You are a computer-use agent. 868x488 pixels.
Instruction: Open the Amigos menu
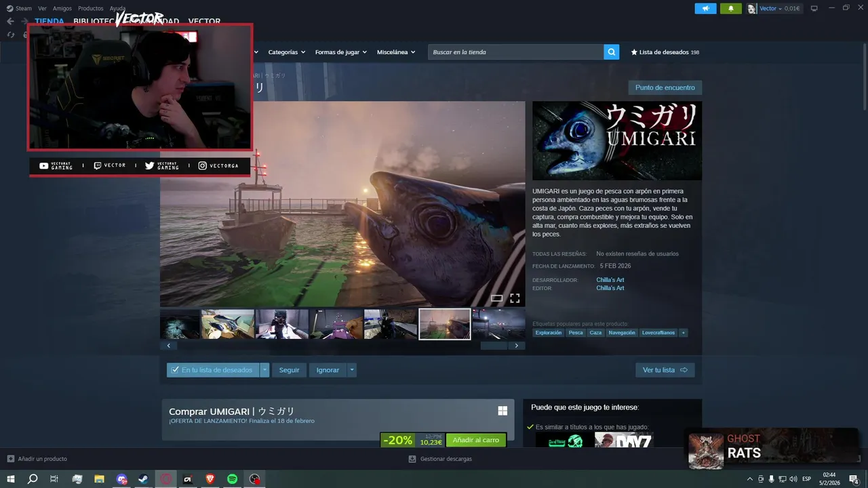pos(62,8)
